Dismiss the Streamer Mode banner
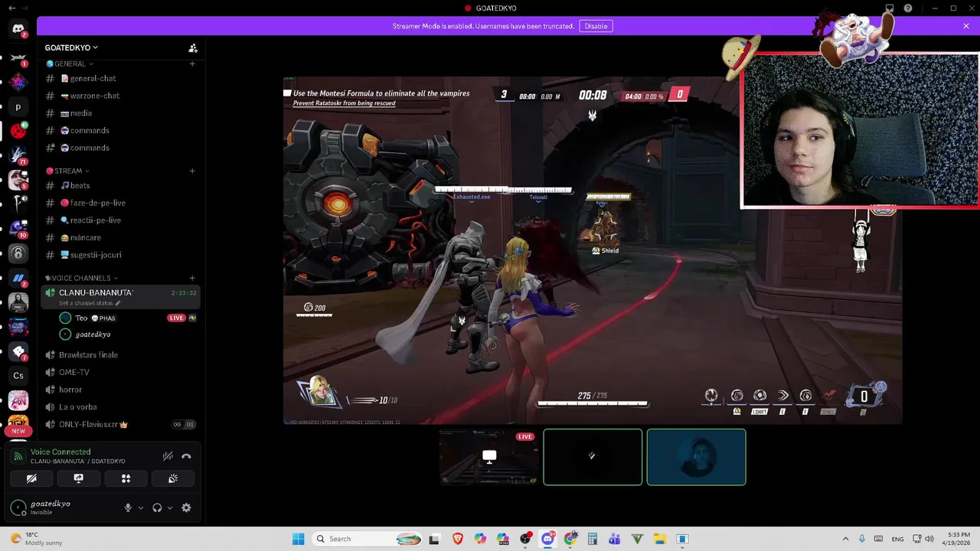The width and height of the screenshot is (980, 551). [x=966, y=26]
